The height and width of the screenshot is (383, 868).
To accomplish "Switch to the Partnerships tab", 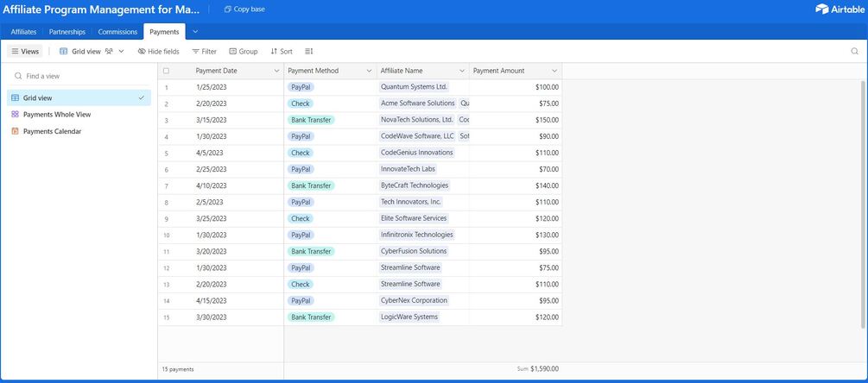I will pos(67,32).
